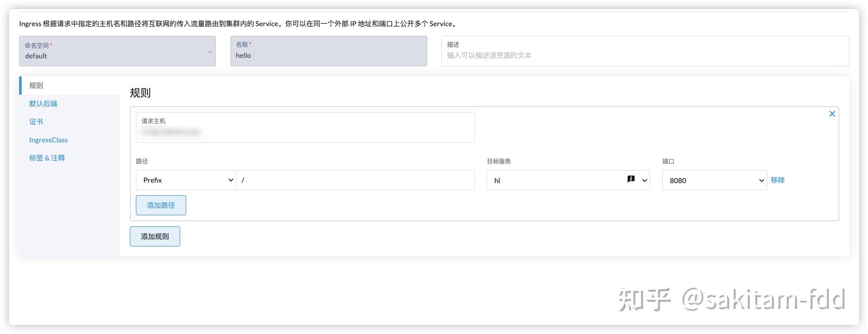Open the 8080 port dropdown

pos(714,181)
